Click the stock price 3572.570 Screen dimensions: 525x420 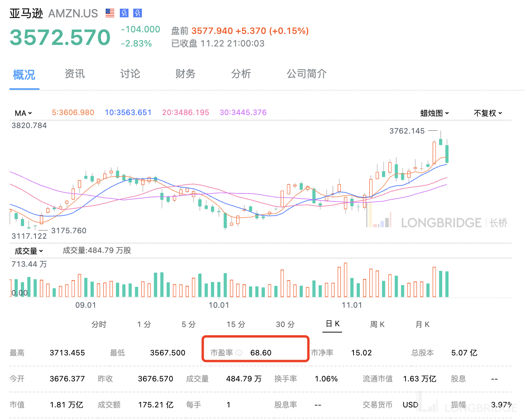pyautogui.click(x=60, y=37)
